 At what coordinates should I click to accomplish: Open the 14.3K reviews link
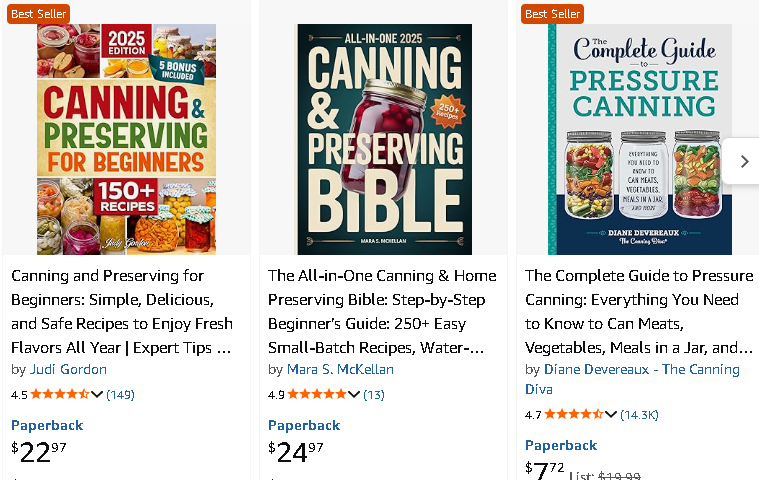[x=639, y=414]
